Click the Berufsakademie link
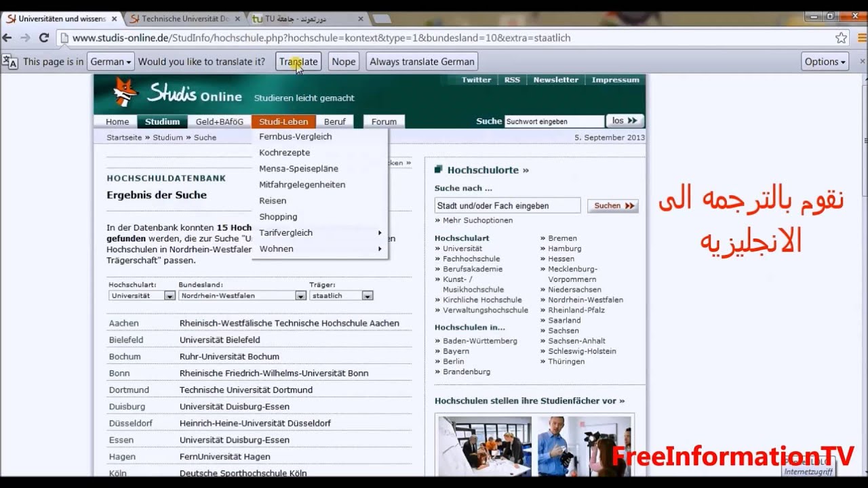 [473, 269]
